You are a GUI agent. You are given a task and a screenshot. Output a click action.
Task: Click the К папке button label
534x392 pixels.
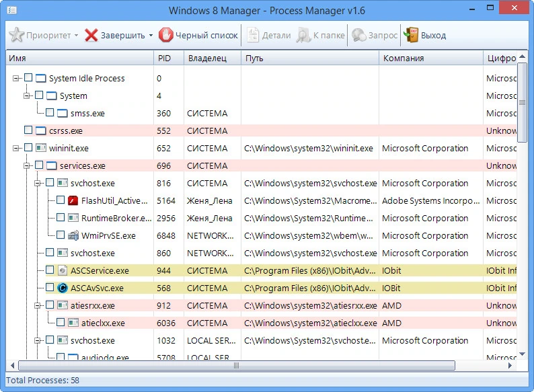tap(329, 36)
